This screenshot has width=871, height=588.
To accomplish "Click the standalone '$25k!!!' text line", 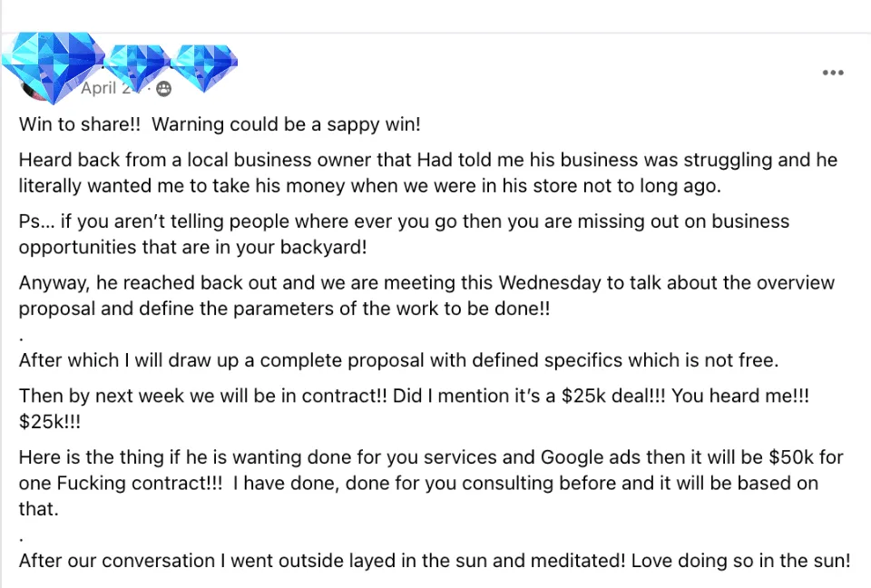I will click(50, 422).
